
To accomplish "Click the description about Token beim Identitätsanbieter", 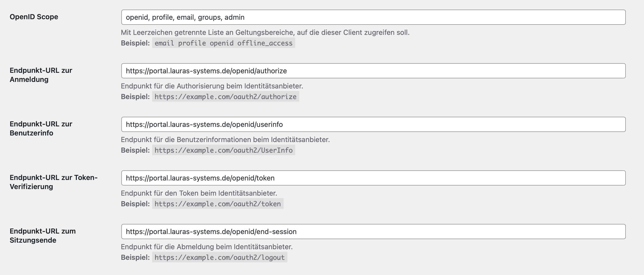I will [199, 193].
